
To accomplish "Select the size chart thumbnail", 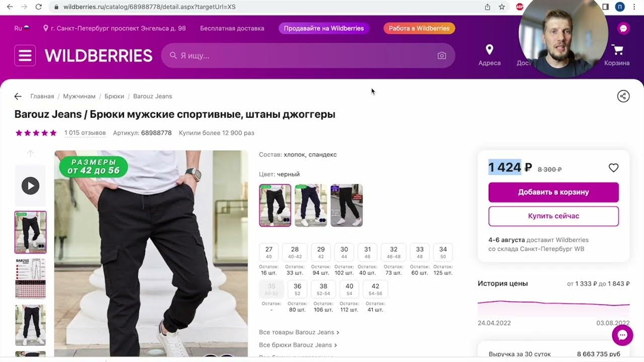I will pos(30,279).
